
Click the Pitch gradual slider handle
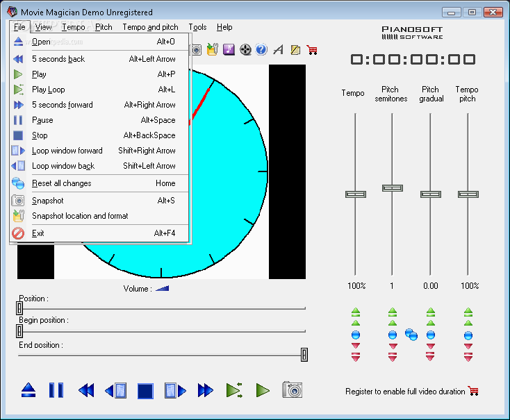point(431,194)
